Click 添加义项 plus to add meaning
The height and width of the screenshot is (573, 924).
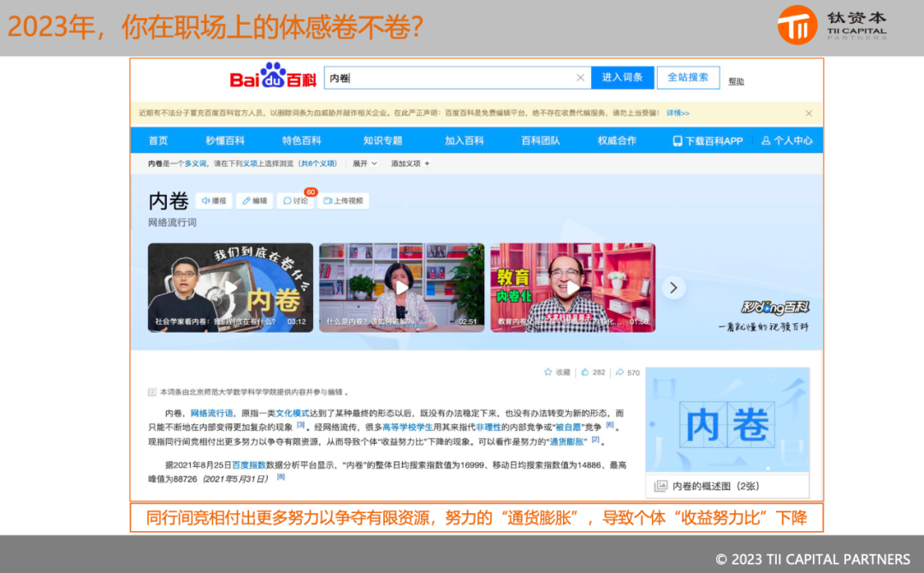pyautogui.click(x=411, y=163)
